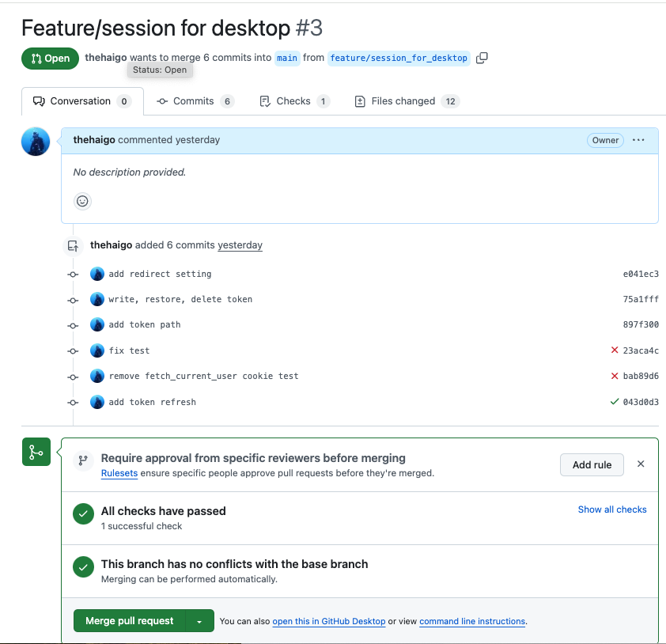
Task: Click commit hash 897f300
Action: 641,325
